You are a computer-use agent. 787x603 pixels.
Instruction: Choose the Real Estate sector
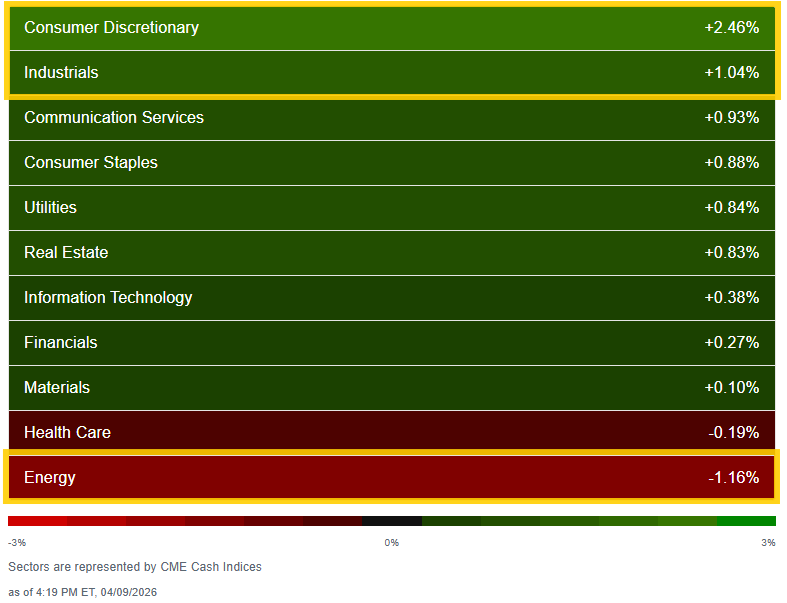coord(392,253)
